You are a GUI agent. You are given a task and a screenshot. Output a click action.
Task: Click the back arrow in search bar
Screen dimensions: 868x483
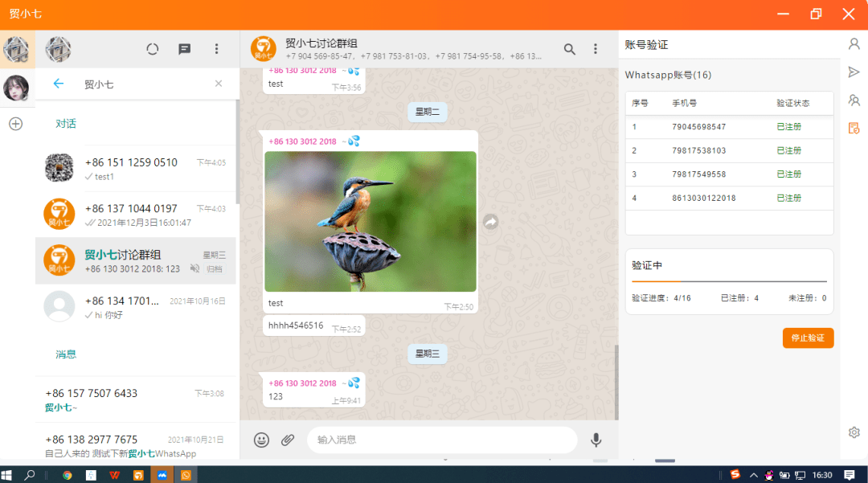coord(59,84)
